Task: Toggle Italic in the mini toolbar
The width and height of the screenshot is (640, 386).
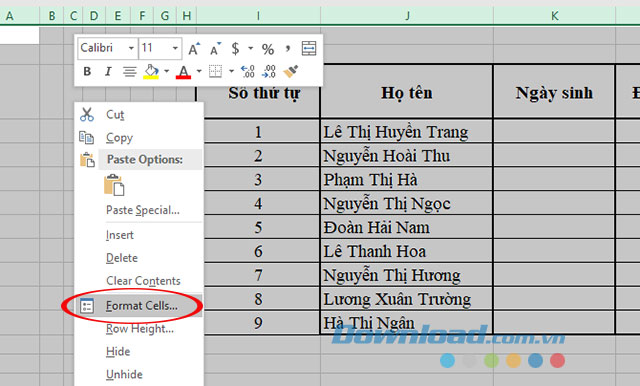Action: pos(108,72)
